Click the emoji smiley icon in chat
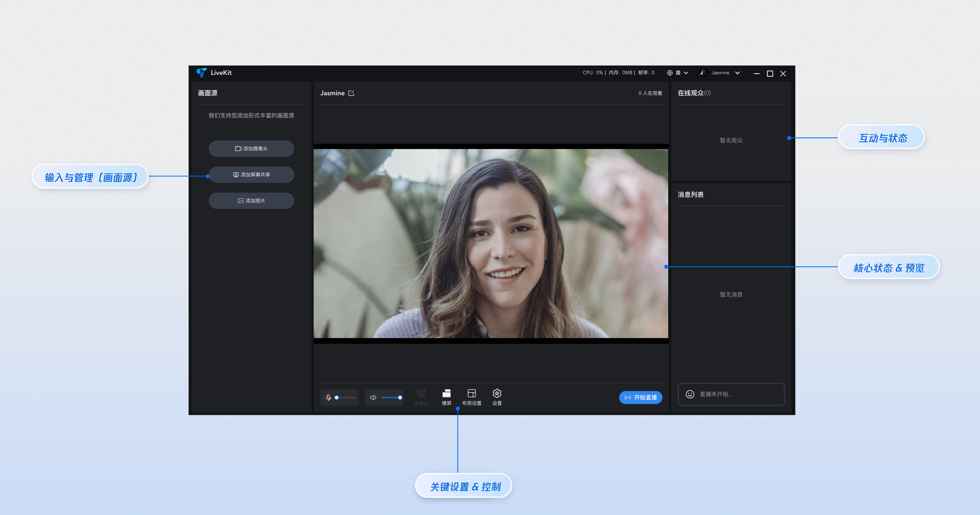Screen dimensions: 980x515 point(690,394)
